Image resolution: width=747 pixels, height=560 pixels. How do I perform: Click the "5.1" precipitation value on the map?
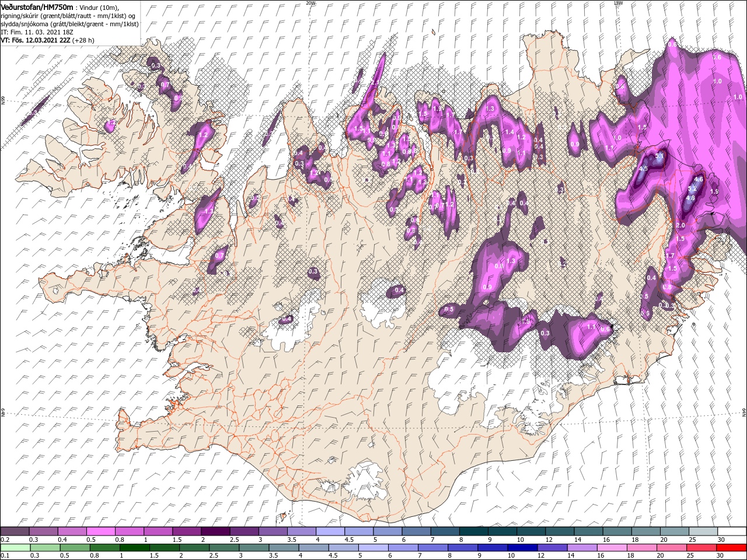point(659,156)
